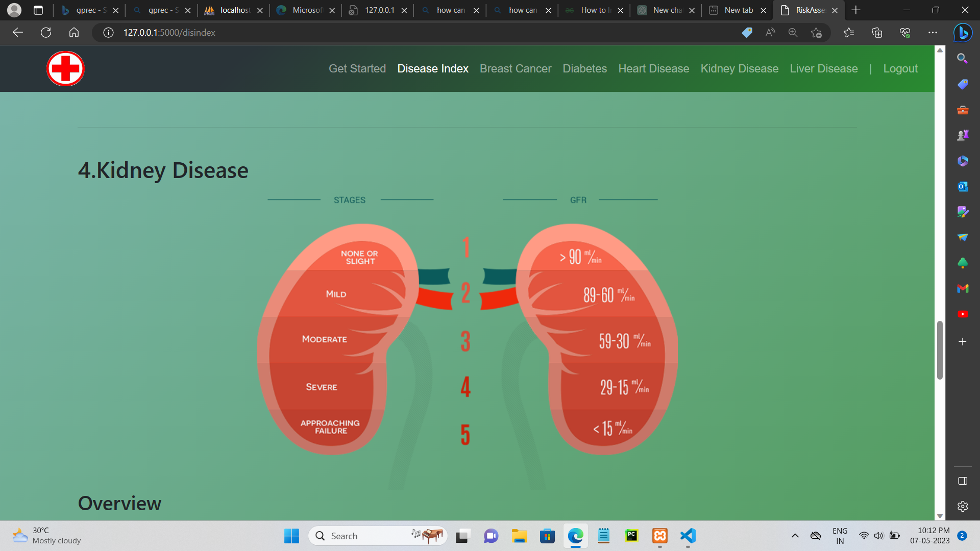The width and height of the screenshot is (980, 551).
Task: Open Gmail icon in the Edge sidebar
Action: pos(963,288)
